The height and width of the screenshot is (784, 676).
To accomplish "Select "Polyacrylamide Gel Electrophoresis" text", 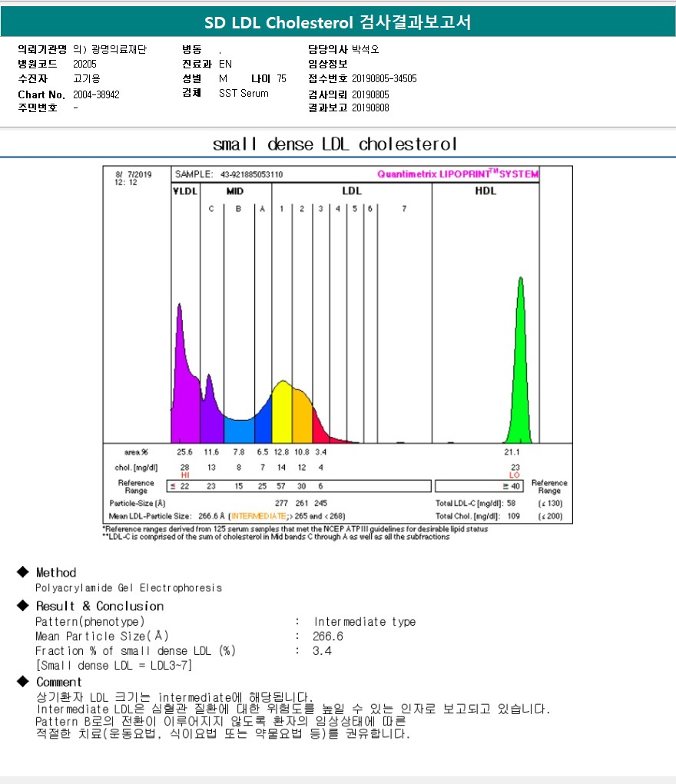I will [x=128, y=588].
